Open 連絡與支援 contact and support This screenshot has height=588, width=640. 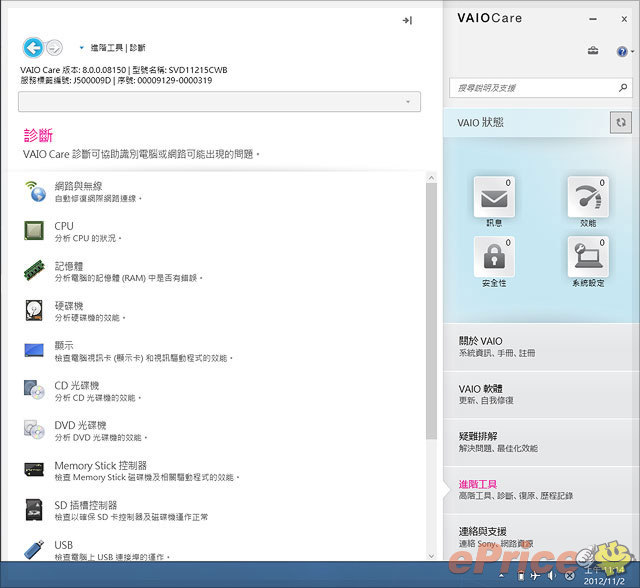(540, 535)
